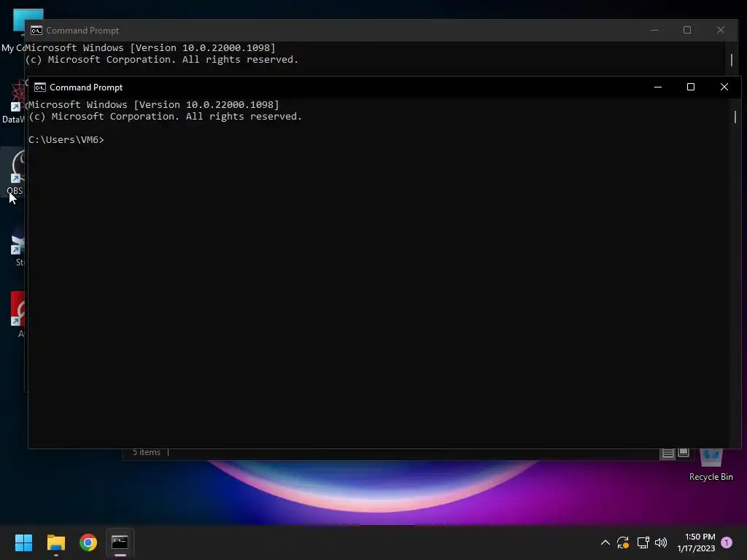Select the red desktop shortcut labeled A

pyautogui.click(x=18, y=314)
